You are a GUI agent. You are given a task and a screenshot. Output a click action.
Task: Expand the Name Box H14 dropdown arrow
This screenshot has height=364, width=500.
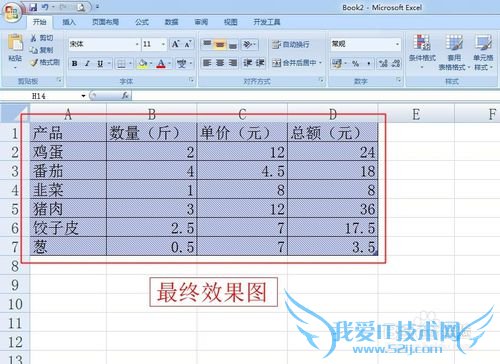click(83, 96)
